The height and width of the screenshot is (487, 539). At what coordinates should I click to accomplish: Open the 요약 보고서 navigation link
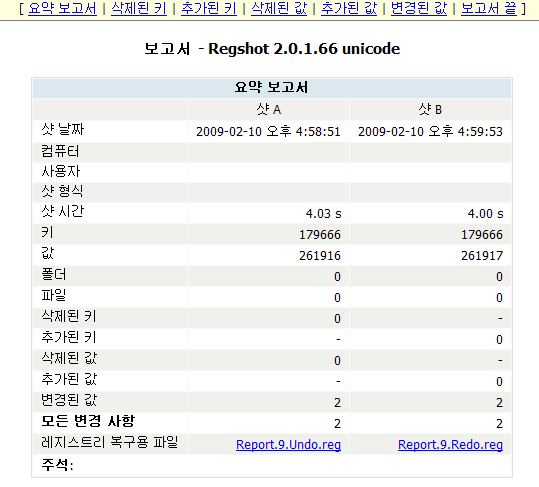(62, 8)
